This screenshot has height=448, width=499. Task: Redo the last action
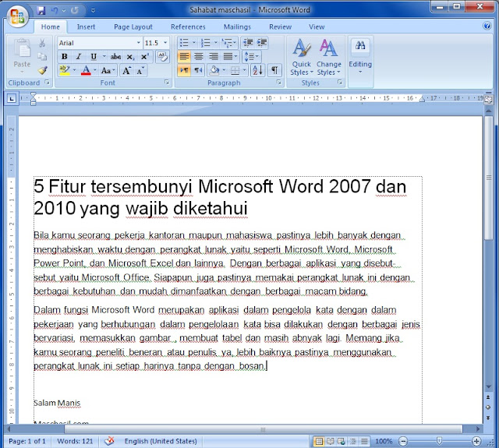[x=75, y=10]
